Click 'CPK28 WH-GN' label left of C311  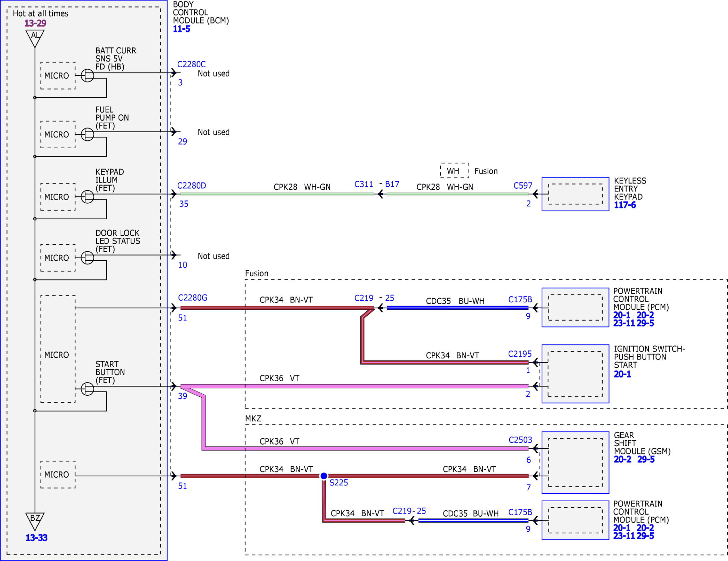click(x=302, y=187)
